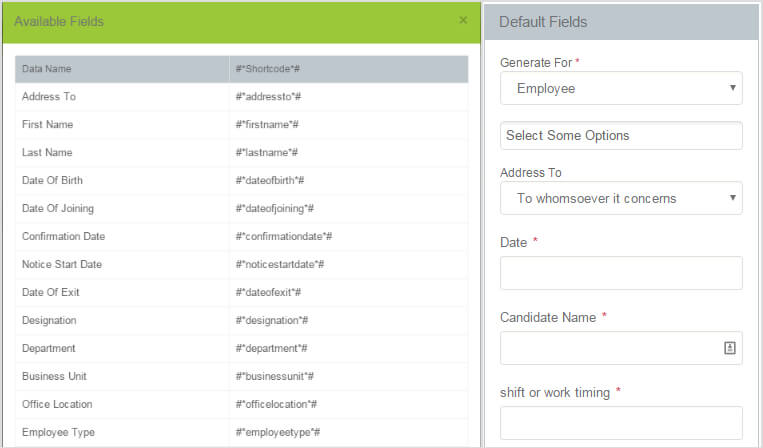Image resolution: width=763 pixels, height=448 pixels.
Task: Open the Generate For dropdown
Action: click(621, 88)
